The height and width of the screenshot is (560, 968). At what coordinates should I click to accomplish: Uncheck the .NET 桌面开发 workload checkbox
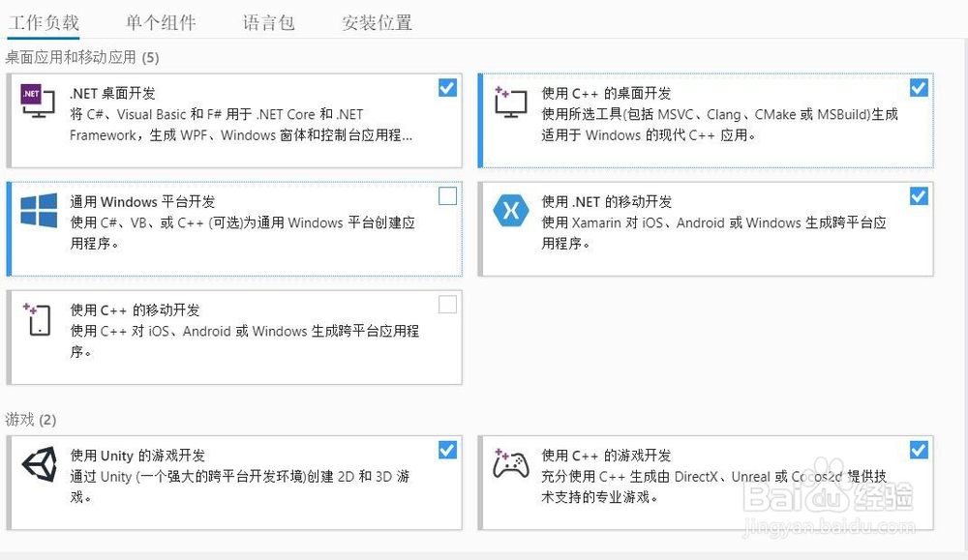447,88
